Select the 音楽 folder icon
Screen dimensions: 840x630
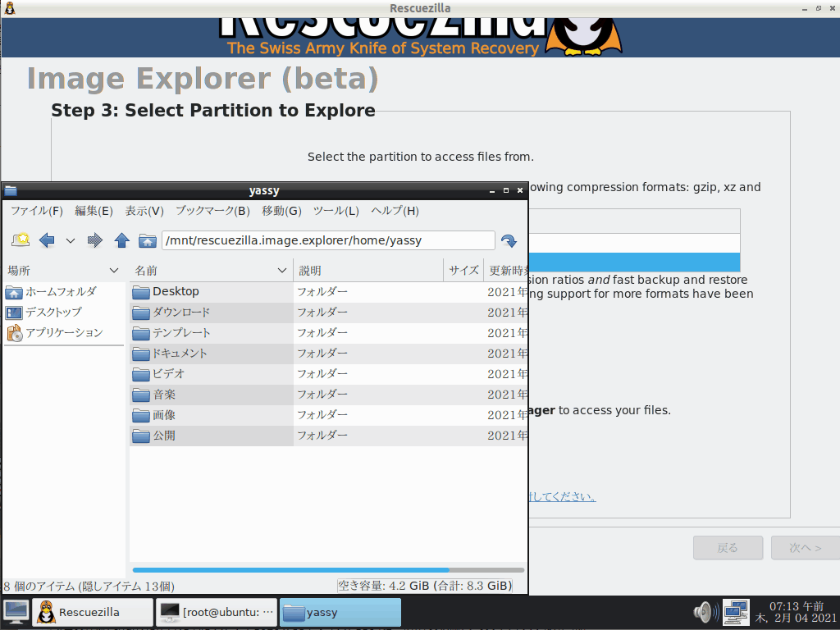tap(141, 395)
